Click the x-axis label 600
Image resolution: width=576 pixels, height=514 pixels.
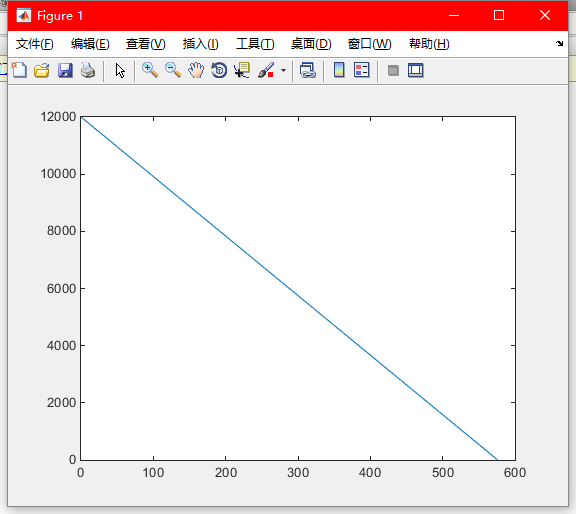click(515, 472)
